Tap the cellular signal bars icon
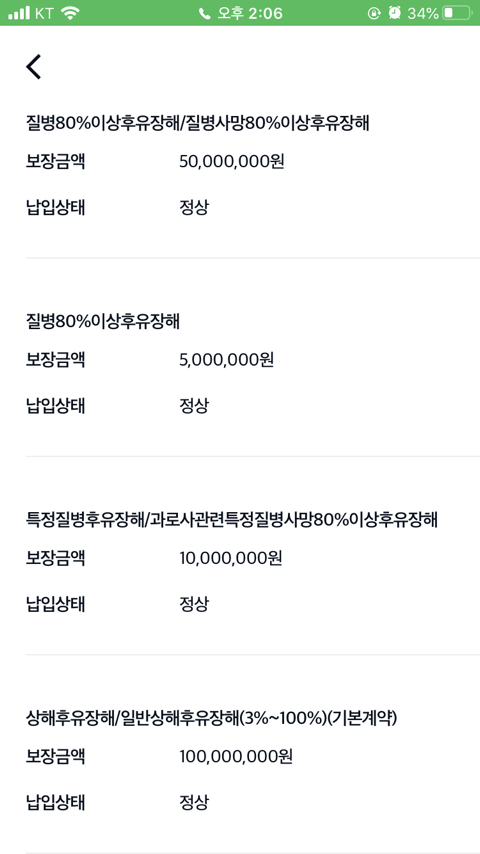The height and width of the screenshot is (854, 480). pos(19,14)
